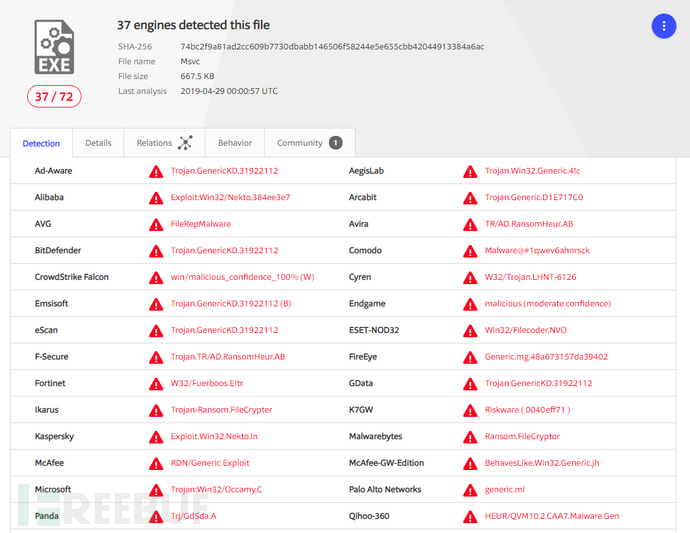Image resolution: width=690 pixels, height=533 pixels.
Task: Click Arcabit's Trojan.Generic.D1E717C0 result
Action: [x=534, y=197]
